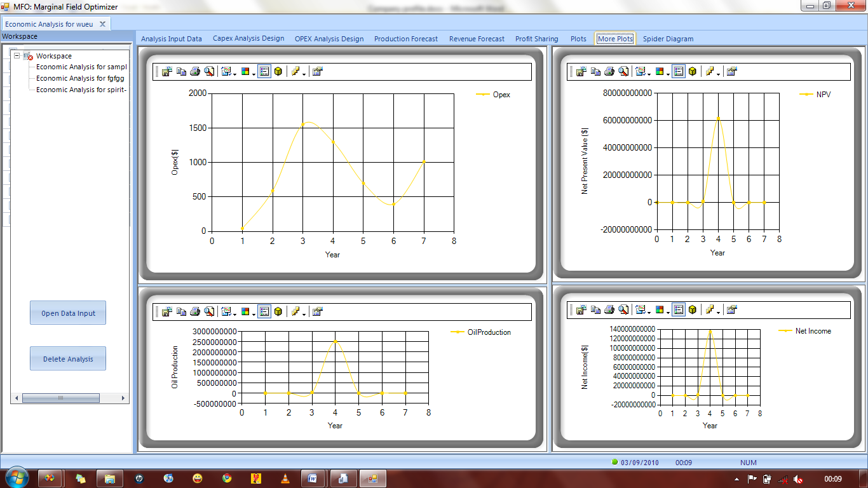Image resolution: width=868 pixels, height=488 pixels.
Task: Open the Production Forecast tab
Action: tap(406, 39)
